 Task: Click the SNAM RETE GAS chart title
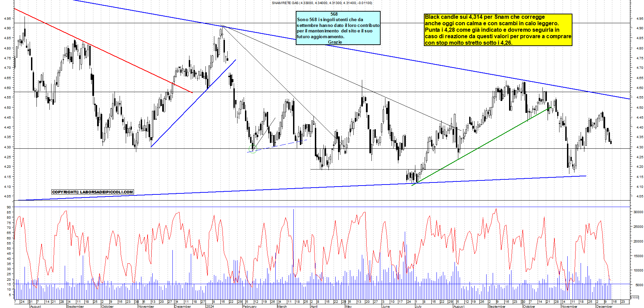coord(322,3)
